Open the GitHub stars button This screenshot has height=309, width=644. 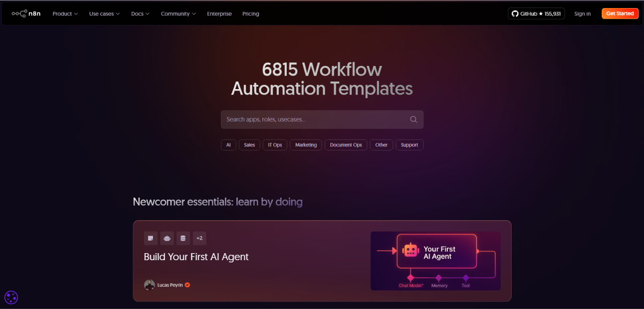[x=536, y=14]
